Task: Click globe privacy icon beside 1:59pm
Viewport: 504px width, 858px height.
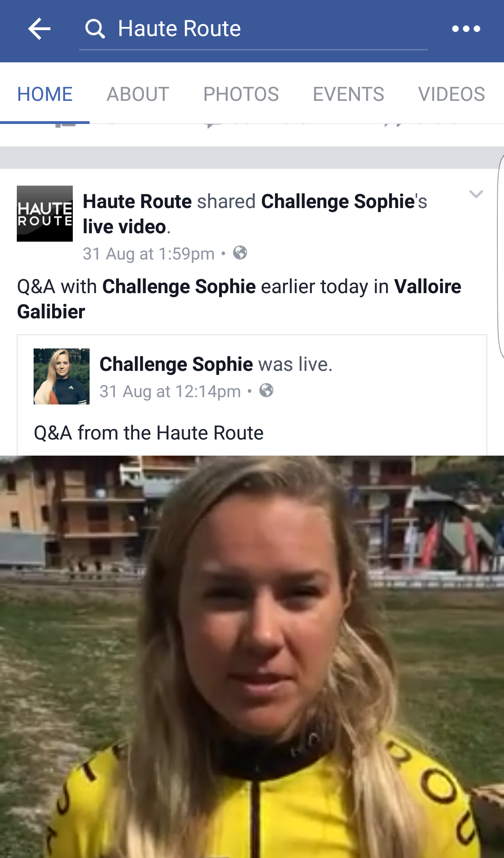Action: pyautogui.click(x=240, y=253)
